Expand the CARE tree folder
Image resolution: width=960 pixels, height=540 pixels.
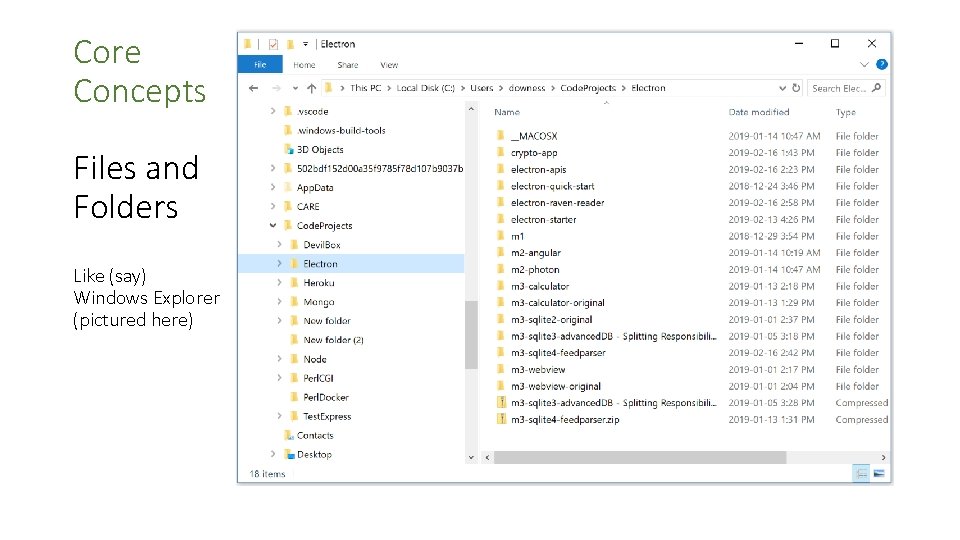click(x=272, y=206)
